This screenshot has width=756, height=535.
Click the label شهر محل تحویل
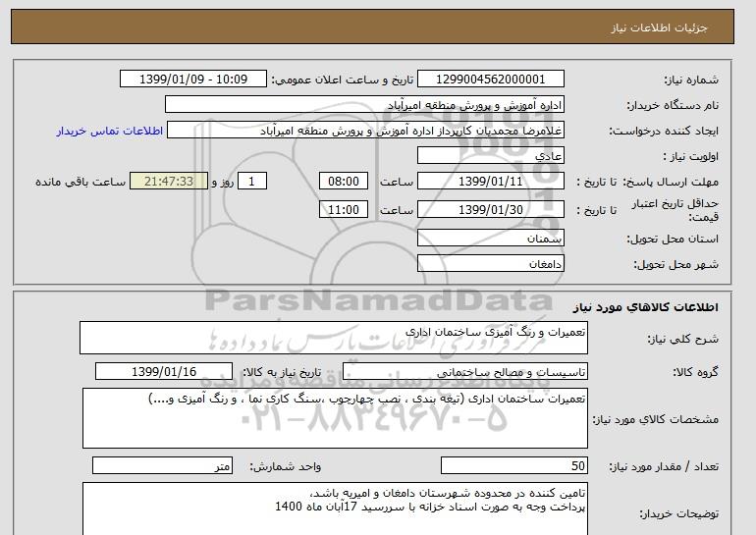coord(675,264)
